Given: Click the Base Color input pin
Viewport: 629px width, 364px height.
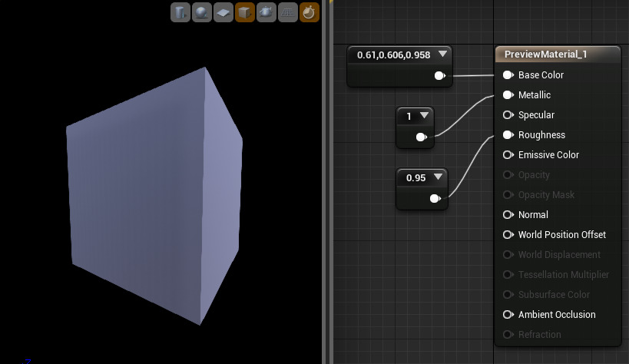Looking at the screenshot, I should (508, 75).
